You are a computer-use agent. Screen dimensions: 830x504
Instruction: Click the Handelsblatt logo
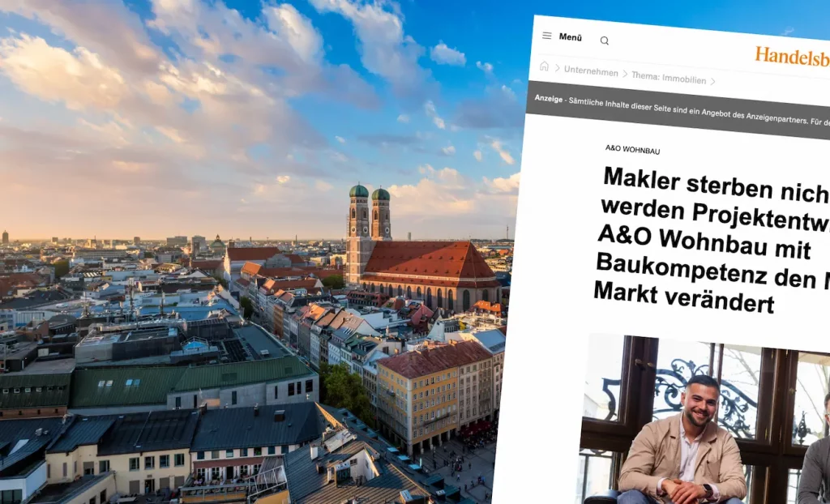click(x=791, y=57)
